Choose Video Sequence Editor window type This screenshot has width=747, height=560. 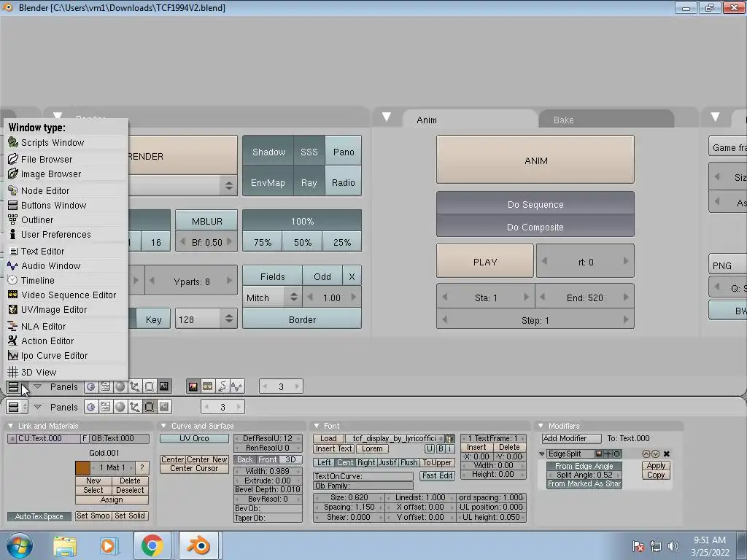pyautogui.click(x=66, y=295)
